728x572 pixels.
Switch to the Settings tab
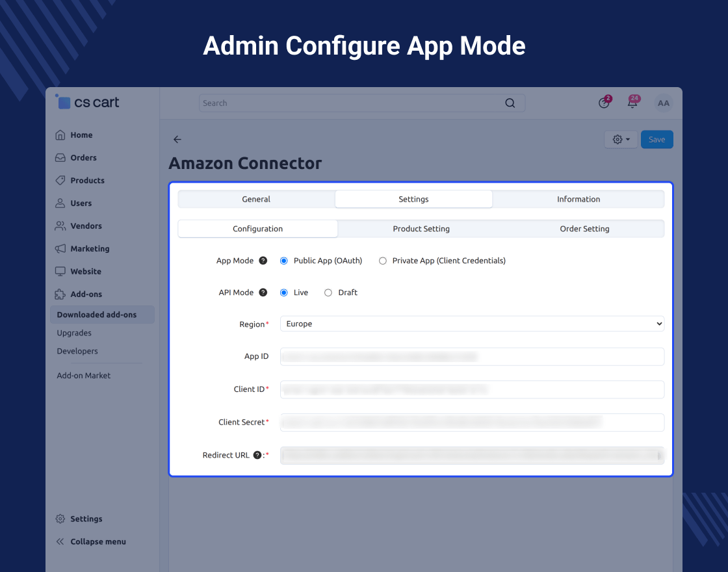(x=413, y=199)
